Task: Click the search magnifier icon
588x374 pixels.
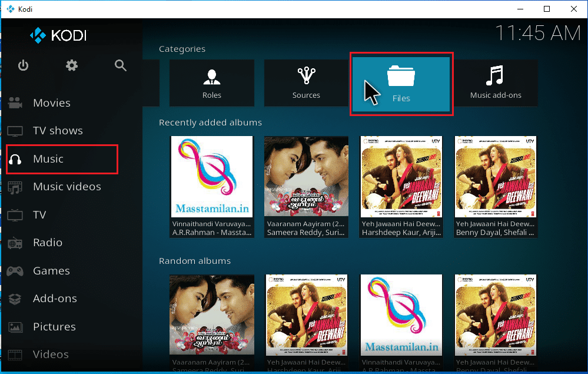Action: (x=121, y=65)
